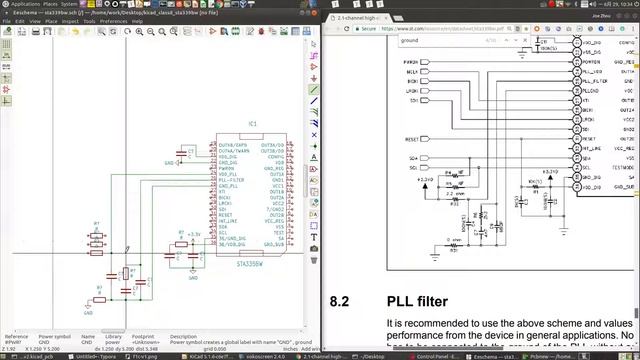Reload the Chrome datasheet page
640x360 pixels.
[347, 29]
